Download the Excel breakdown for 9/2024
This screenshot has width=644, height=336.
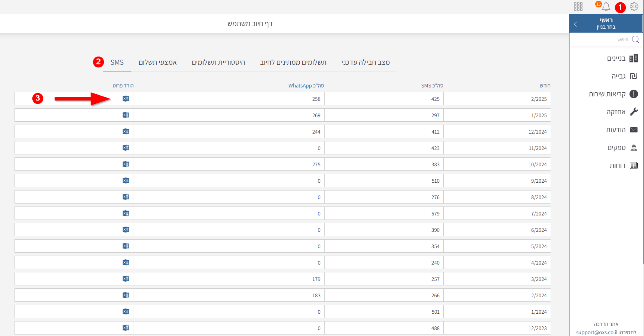click(x=126, y=180)
